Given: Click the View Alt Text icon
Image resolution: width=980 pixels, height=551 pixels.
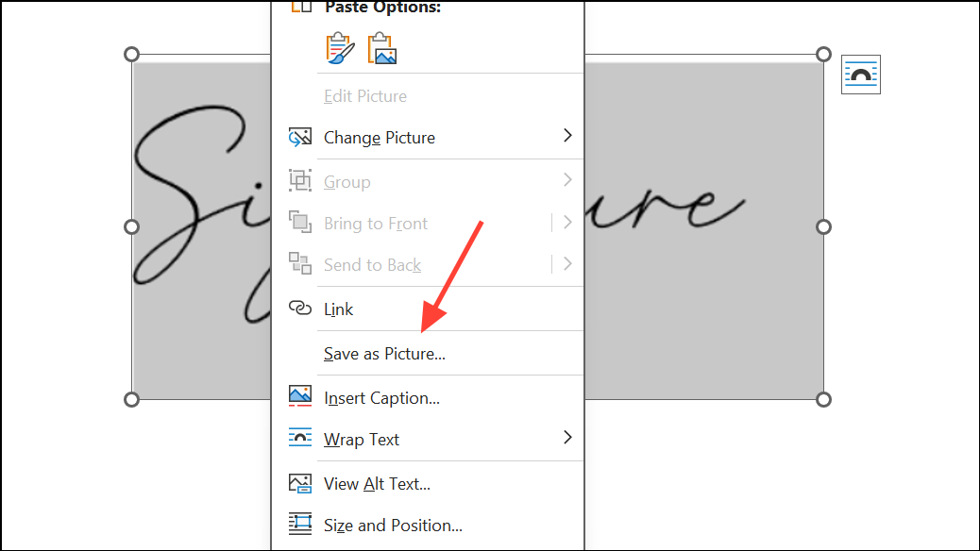Looking at the screenshot, I should tap(299, 482).
